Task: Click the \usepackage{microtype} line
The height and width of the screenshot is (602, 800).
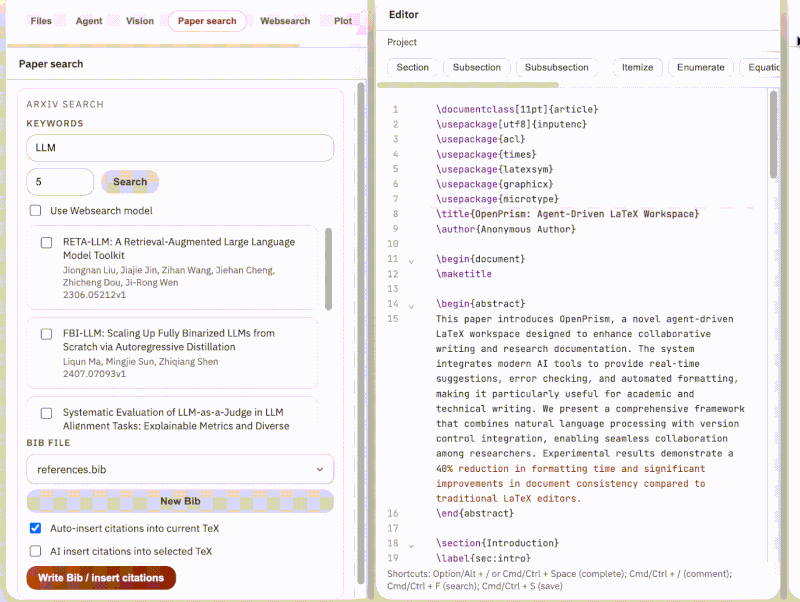Action: [497, 199]
